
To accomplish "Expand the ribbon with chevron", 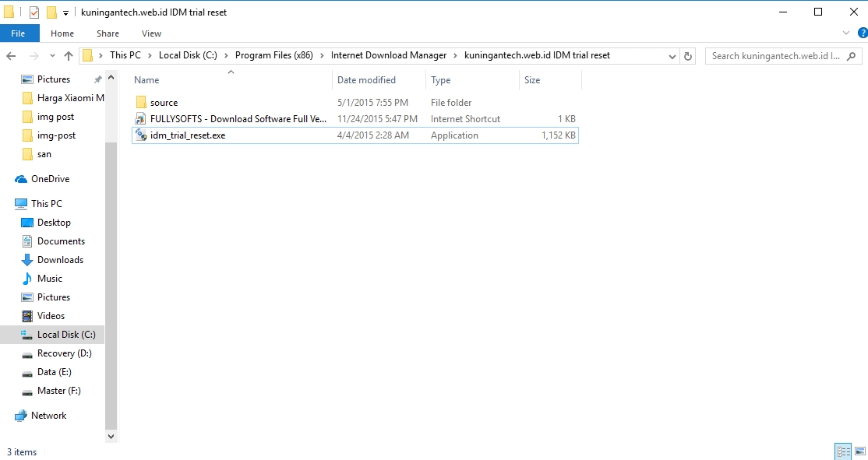I will pos(846,33).
